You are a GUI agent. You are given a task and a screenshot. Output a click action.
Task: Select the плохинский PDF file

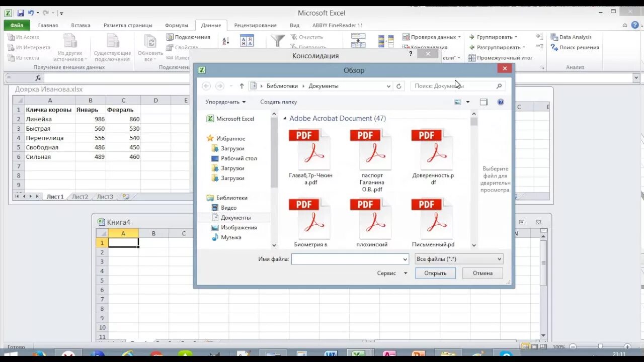pyautogui.click(x=372, y=223)
